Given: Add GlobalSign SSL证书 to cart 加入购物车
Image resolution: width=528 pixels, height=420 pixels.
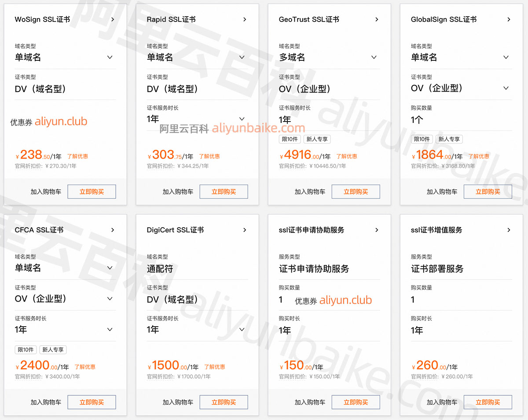Looking at the screenshot, I should (x=442, y=192).
